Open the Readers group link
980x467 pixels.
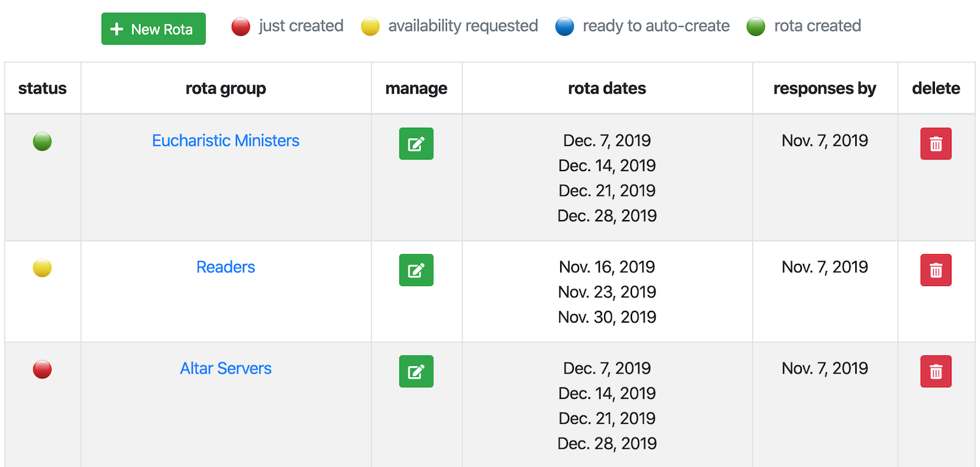(225, 267)
